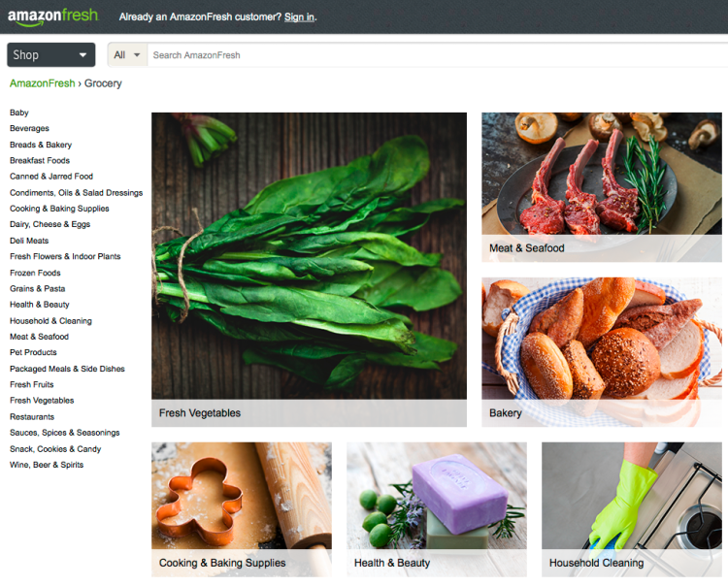Open Cooking & Baking Supplies cookie cutter tile
This screenshot has width=728, height=586.
(242, 509)
